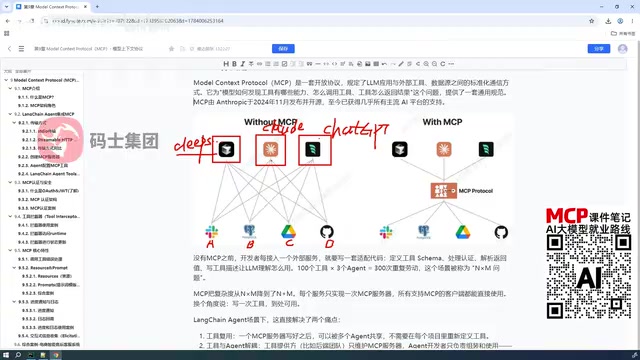Open outline item 9.6 at the bottom

click(47, 344)
